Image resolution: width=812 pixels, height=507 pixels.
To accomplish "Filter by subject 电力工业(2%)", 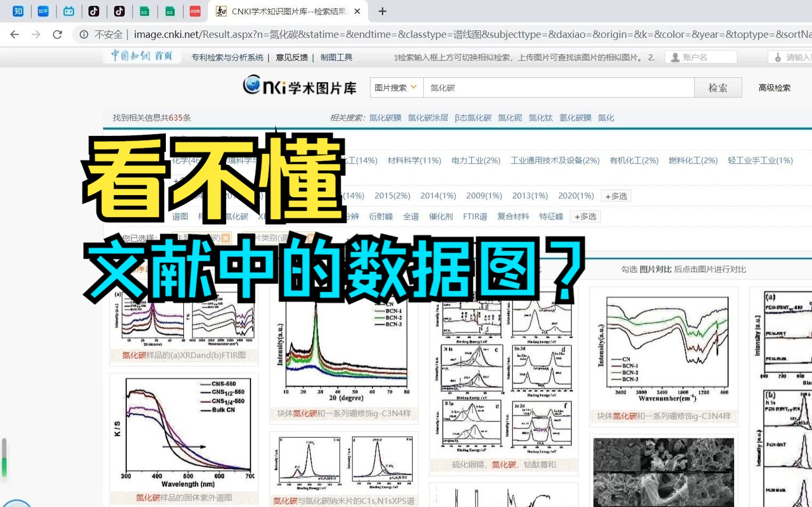I will point(476,160).
